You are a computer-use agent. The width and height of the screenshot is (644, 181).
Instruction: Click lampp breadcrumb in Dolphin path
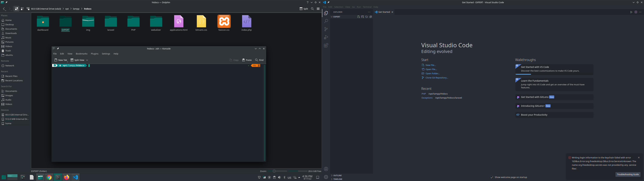pos(76,9)
